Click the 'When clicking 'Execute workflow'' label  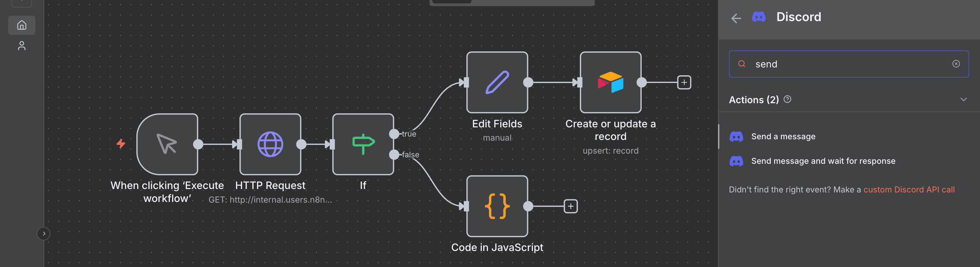(167, 192)
